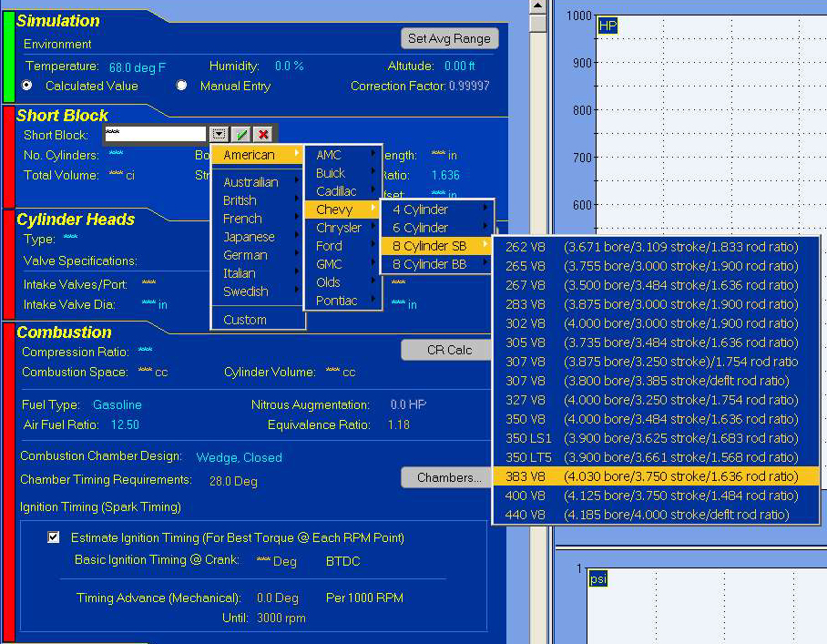Select 307 V8 with 3.875 bore

pyautogui.click(x=656, y=362)
